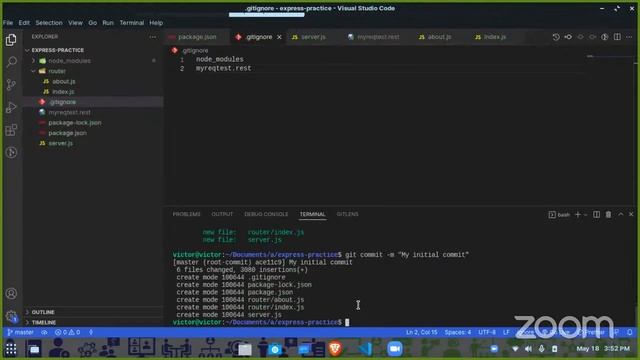
Task: Open index.js in the explorer tree
Action: [x=63, y=91]
